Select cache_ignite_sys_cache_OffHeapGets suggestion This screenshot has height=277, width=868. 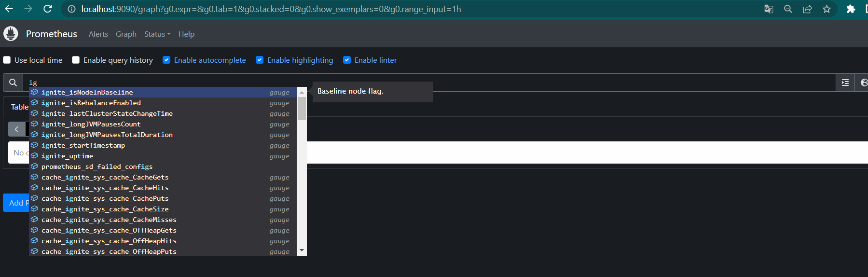[x=163, y=230]
